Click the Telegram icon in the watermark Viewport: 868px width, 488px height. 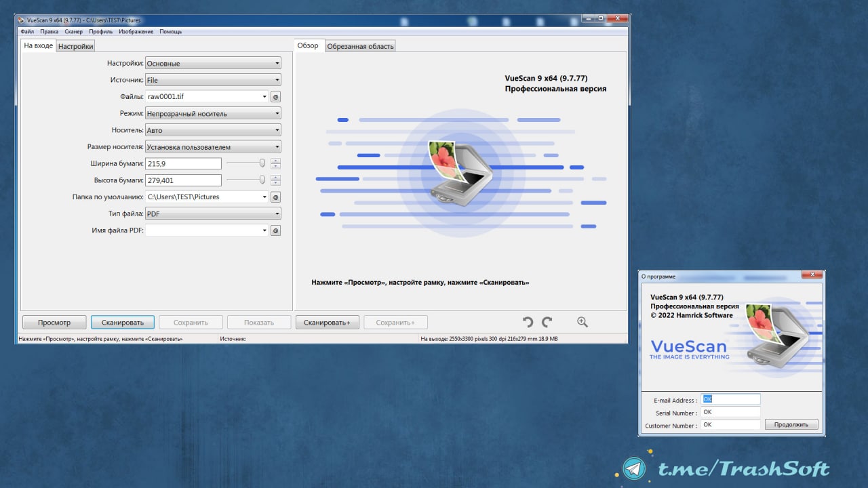[x=635, y=468]
